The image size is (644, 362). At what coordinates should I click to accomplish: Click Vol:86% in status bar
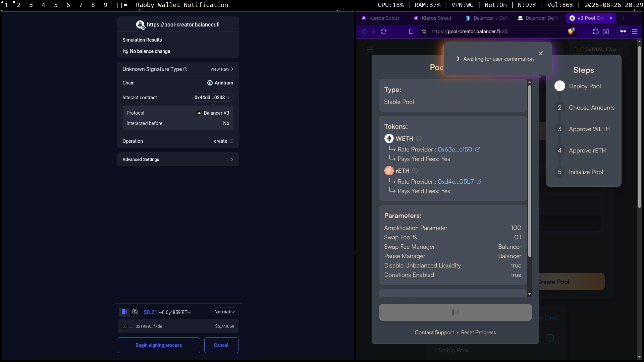[x=560, y=5]
